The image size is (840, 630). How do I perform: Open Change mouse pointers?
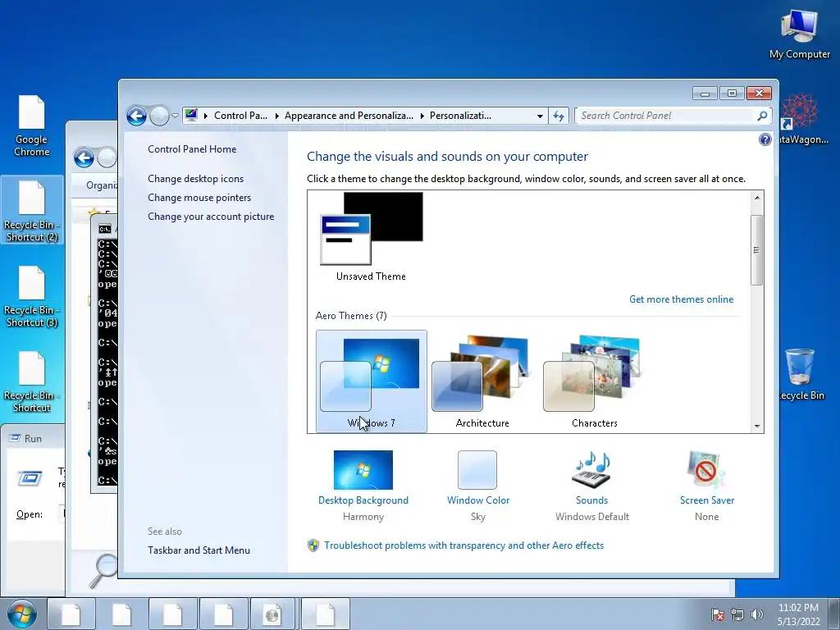[199, 197]
